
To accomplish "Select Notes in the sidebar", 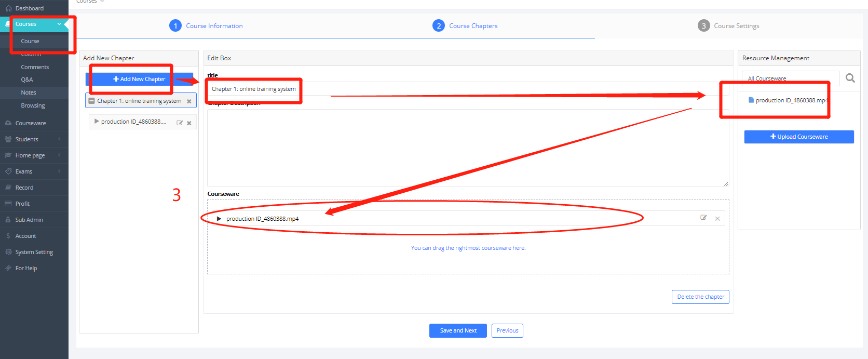I will pyautogui.click(x=29, y=92).
